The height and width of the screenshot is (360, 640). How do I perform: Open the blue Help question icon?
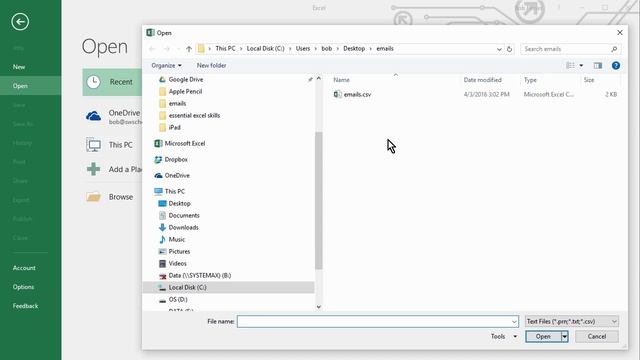tap(616, 65)
